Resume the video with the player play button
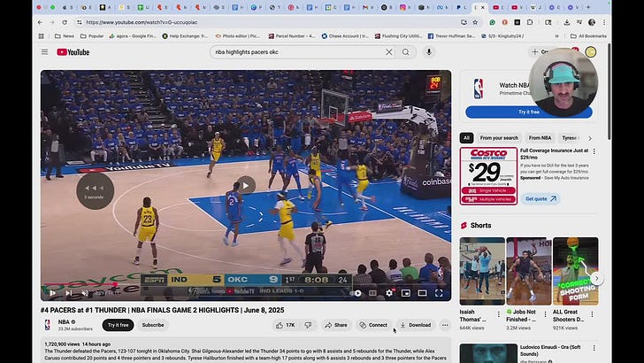This screenshot has height=363, width=644. tap(52, 293)
